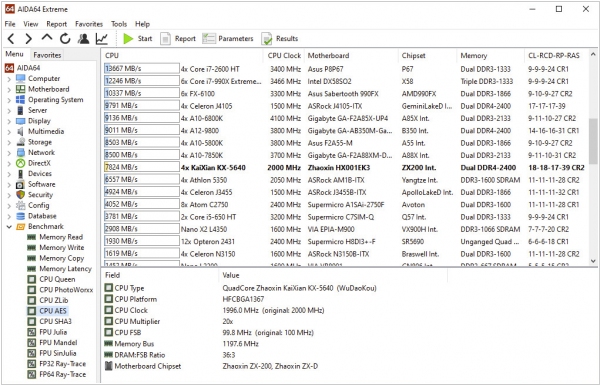The image size is (600, 385).
Task: Select the CPU ZLib benchmark icon
Action: click(x=32, y=300)
